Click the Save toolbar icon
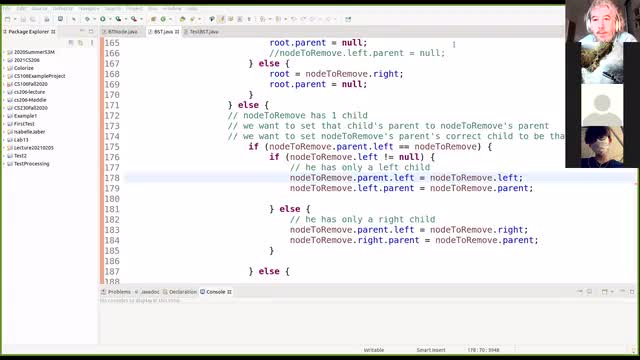Image resolution: width=640 pixels, height=360 pixels. tap(23, 19)
